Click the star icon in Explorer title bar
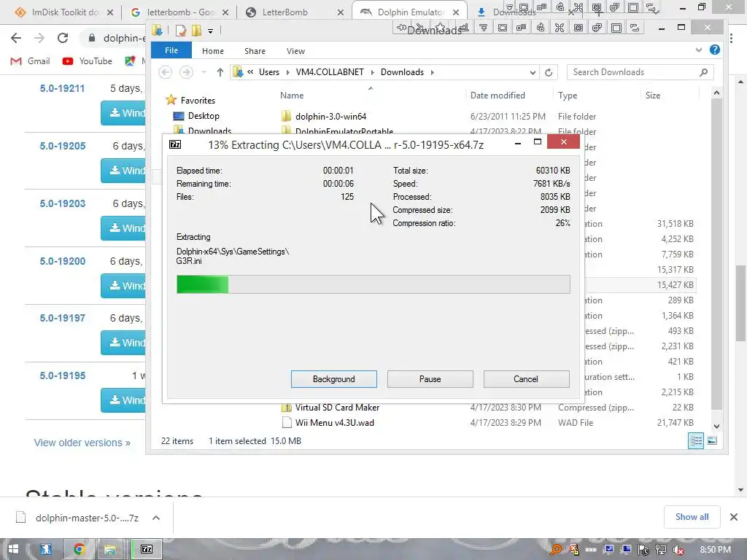Screen dimensions: 747x560 pyautogui.click(x=440, y=28)
